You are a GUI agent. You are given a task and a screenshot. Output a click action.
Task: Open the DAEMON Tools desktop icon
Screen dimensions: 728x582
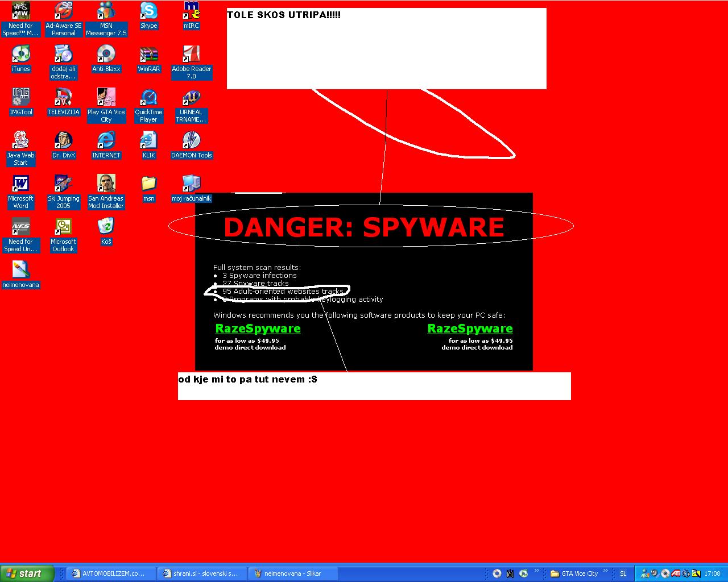191,145
